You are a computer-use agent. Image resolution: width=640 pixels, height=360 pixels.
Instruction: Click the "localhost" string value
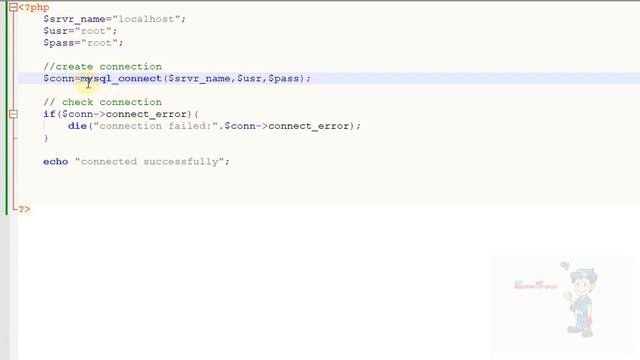pyautogui.click(x=146, y=19)
